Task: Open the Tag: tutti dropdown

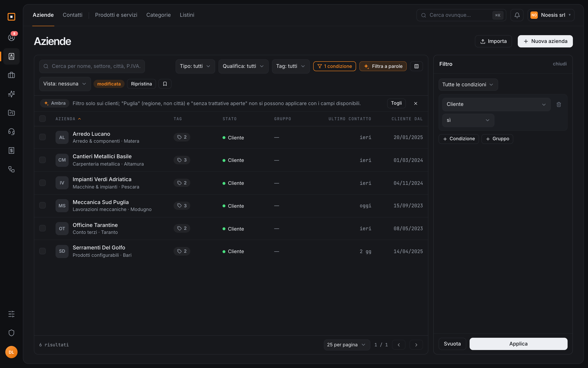Action: pos(291,66)
